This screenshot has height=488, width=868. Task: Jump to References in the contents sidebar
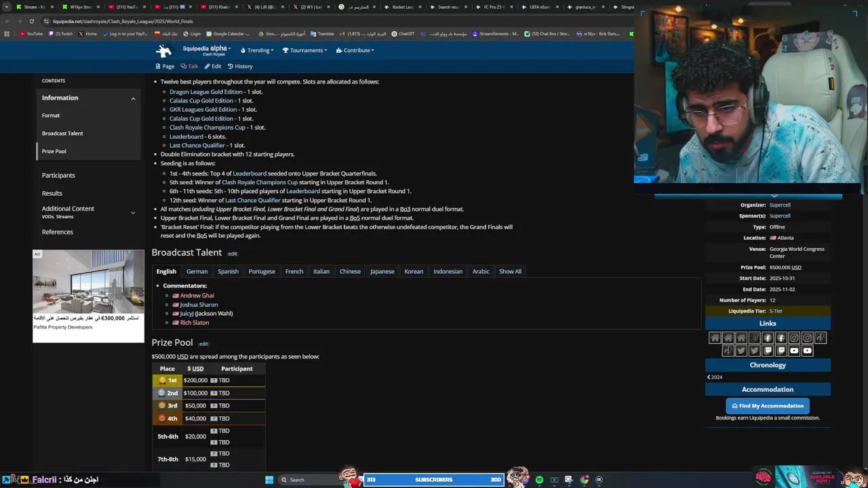click(x=57, y=232)
